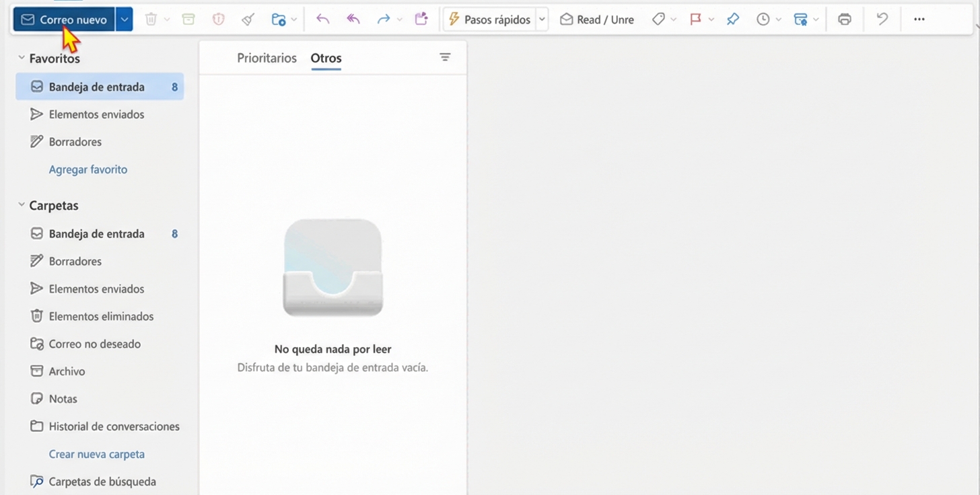
Task: Open the Correo no deseado folder
Action: [94, 344]
